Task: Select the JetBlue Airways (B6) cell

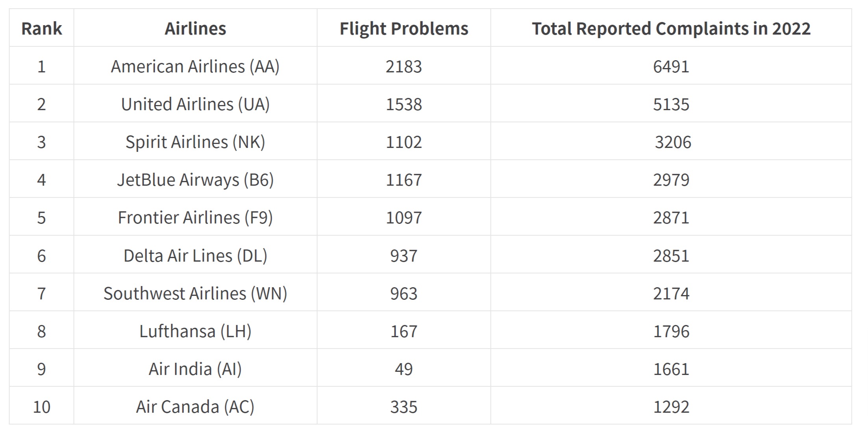Action: (x=195, y=180)
